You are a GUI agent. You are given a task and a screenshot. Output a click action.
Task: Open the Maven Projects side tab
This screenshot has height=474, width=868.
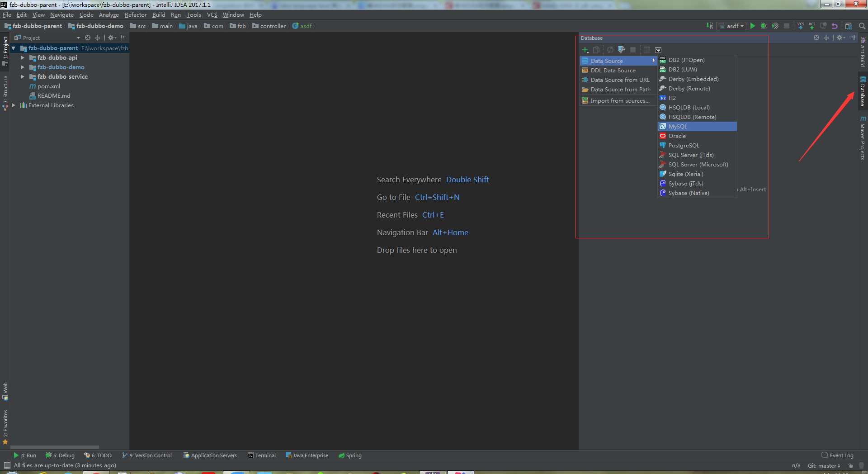coord(863,138)
